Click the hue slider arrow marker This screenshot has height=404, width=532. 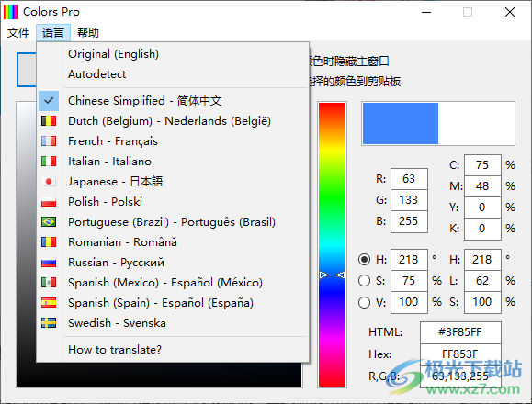pos(333,275)
